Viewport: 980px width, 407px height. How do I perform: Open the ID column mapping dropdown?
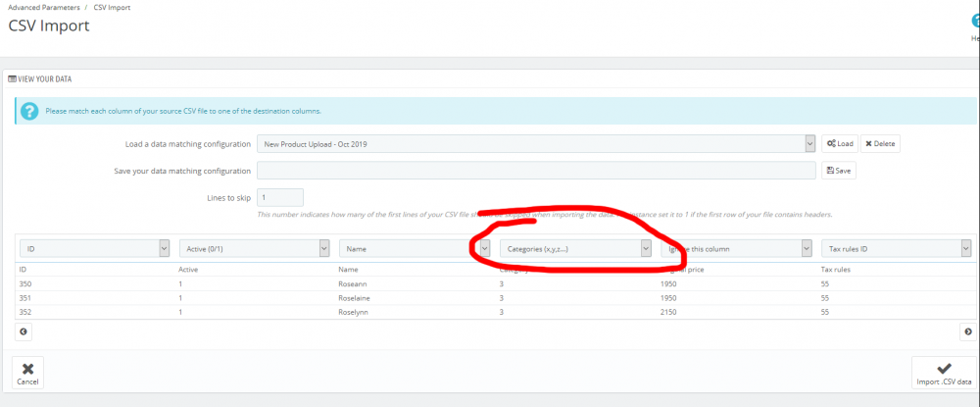click(95, 249)
